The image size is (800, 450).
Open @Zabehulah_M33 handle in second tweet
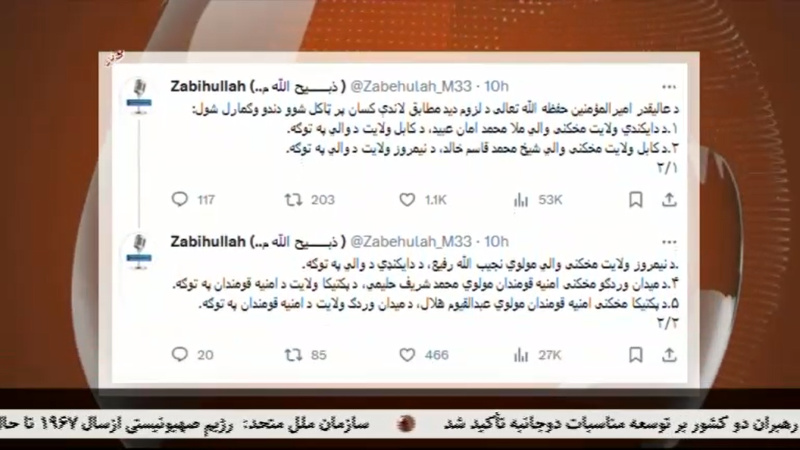coord(411,241)
